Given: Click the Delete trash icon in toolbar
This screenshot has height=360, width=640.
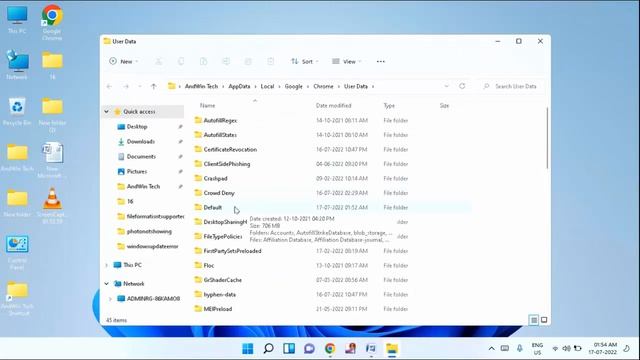Looking at the screenshot, I should [271, 61].
